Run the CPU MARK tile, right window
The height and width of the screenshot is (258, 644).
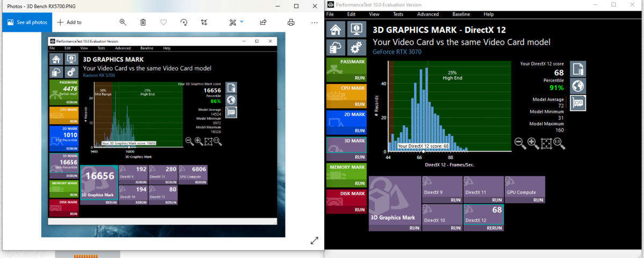point(346,96)
